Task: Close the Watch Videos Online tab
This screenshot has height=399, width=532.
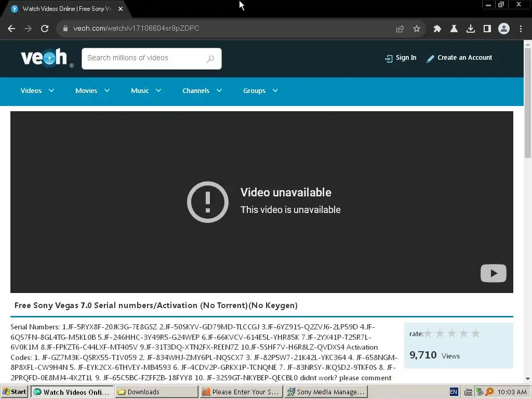Action: click(121, 9)
